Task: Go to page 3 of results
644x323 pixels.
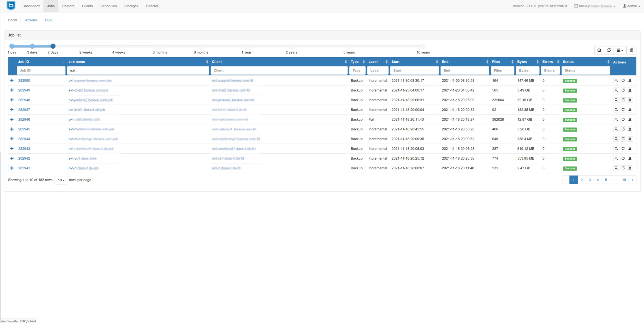Action: [x=590, y=180]
